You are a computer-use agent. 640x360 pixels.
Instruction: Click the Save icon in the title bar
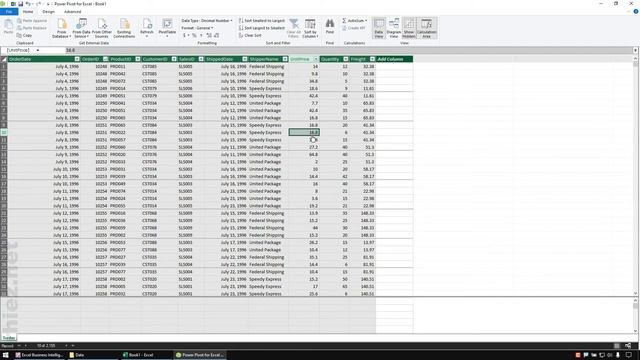[x=20, y=4]
